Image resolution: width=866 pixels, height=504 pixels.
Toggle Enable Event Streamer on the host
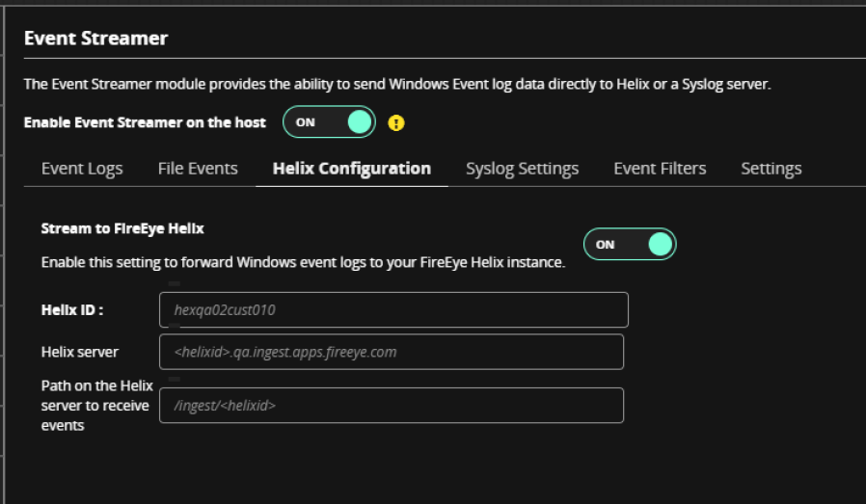tap(329, 122)
